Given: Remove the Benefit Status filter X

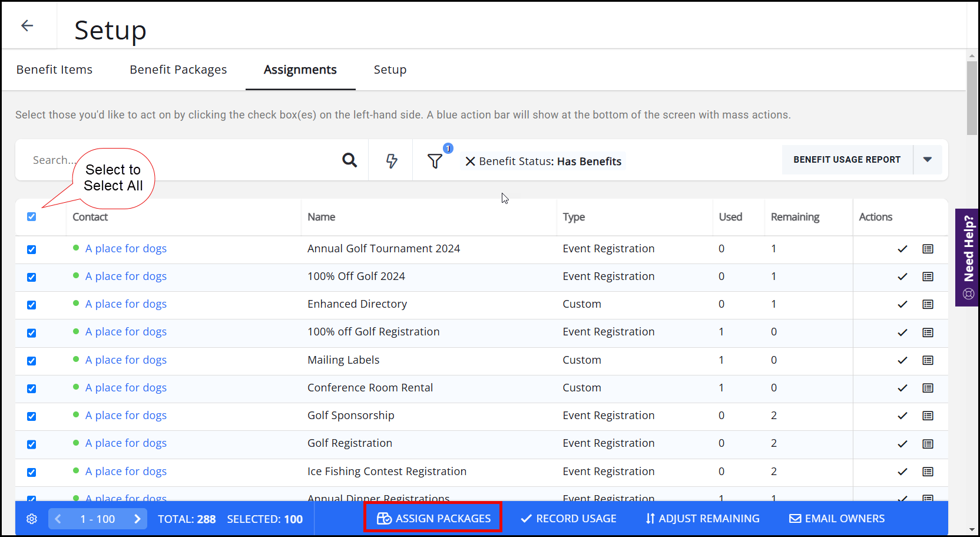Looking at the screenshot, I should pos(470,162).
